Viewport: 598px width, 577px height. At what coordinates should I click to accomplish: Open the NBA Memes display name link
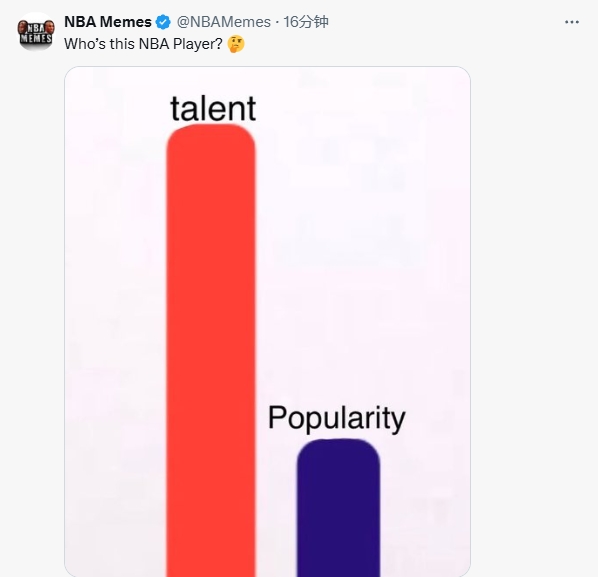[x=108, y=22]
